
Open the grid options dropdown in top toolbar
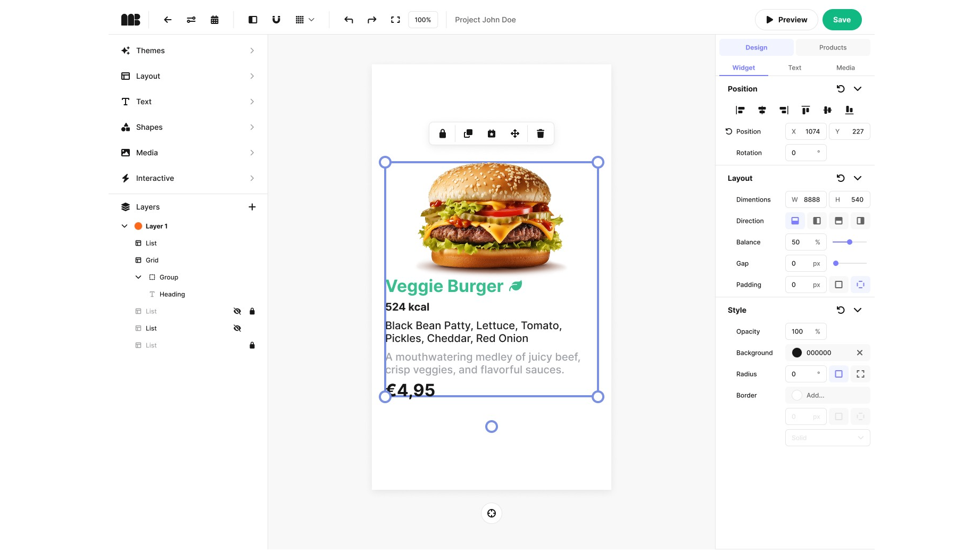(x=311, y=20)
